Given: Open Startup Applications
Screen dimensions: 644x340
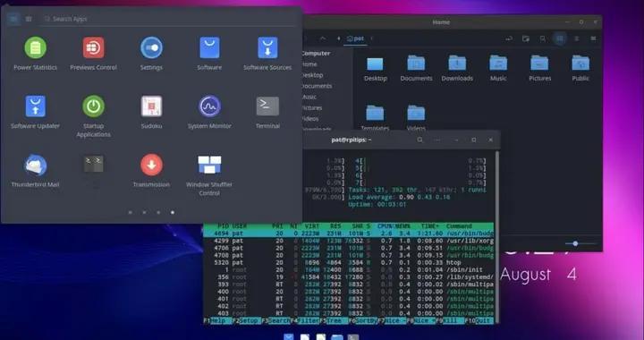Looking at the screenshot, I should tap(93, 116).
